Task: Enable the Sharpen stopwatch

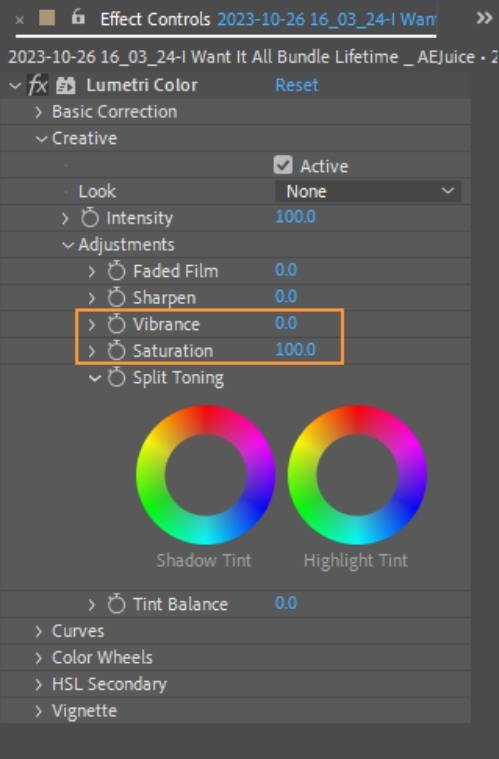Action: [116, 298]
